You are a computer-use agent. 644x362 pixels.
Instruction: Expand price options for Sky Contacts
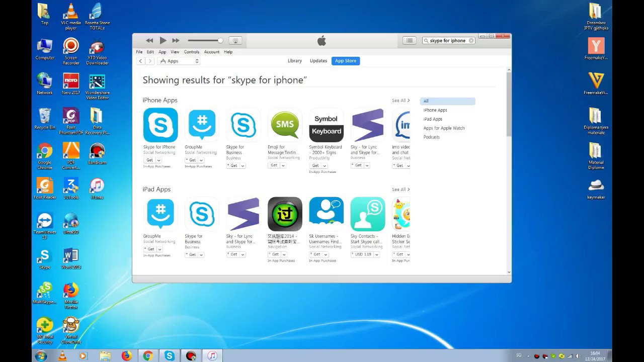(376, 254)
